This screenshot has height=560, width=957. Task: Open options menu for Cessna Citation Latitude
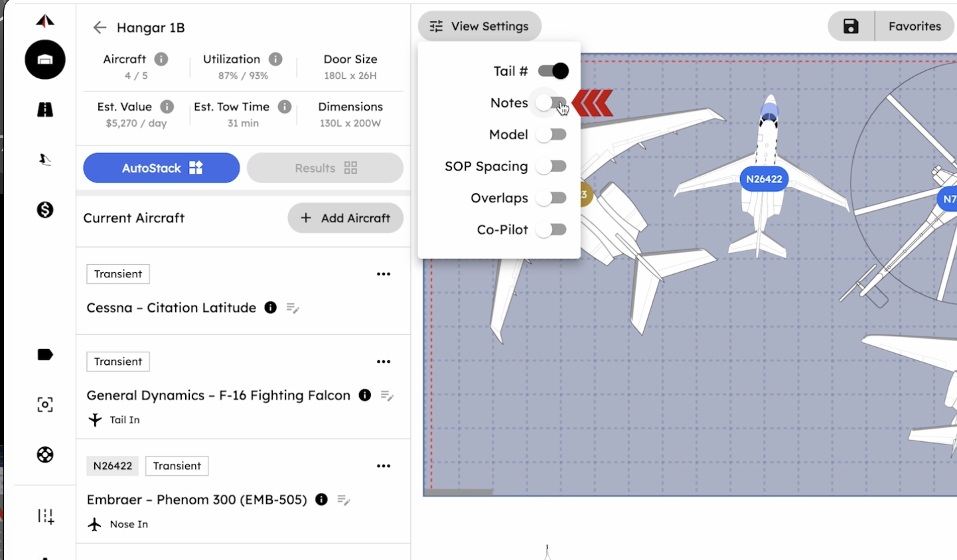pyautogui.click(x=384, y=274)
